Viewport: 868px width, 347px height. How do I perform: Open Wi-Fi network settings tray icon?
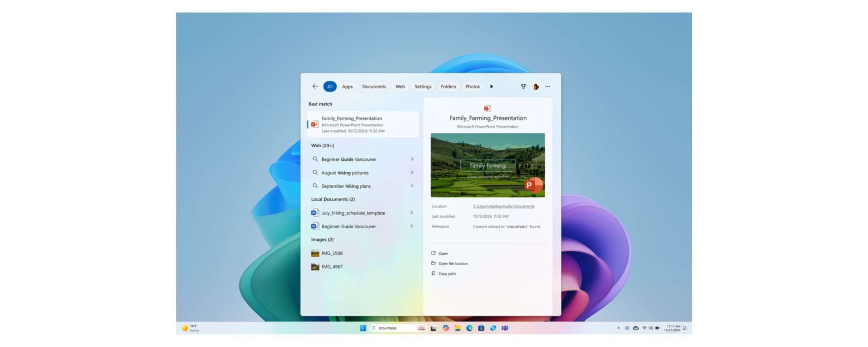click(x=644, y=328)
